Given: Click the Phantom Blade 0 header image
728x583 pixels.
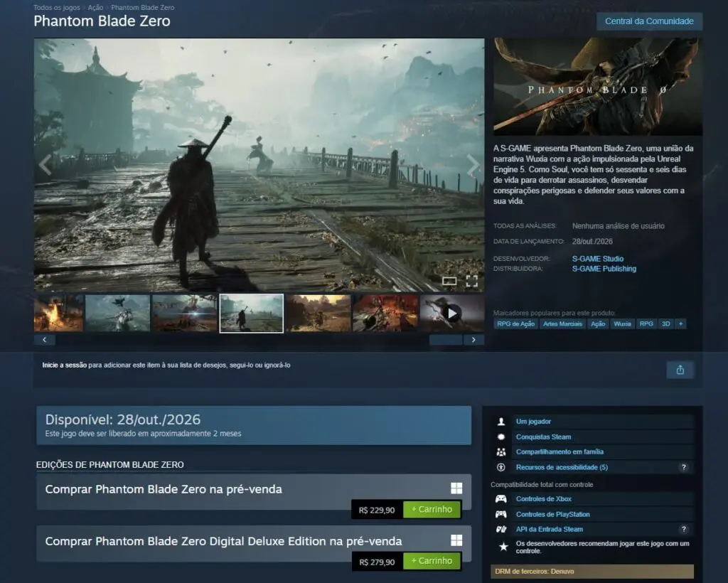Looking at the screenshot, I should [597, 87].
